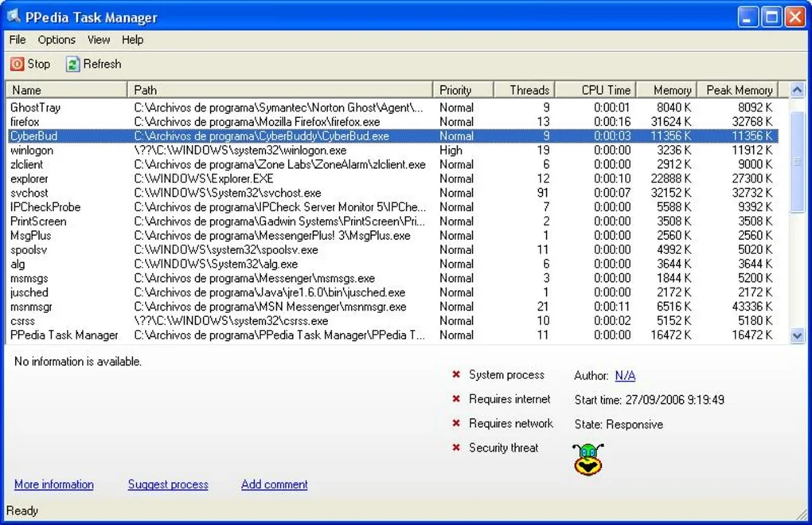Open the Help menu
Image resolution: width=812 pixels, height=525 pixels.
[x=132, y=40]
